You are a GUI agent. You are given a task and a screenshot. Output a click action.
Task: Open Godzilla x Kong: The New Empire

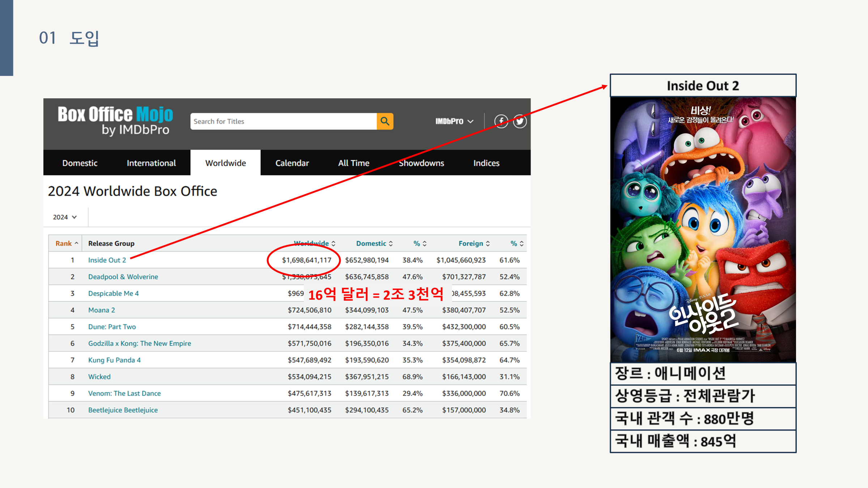pos(140,343)
